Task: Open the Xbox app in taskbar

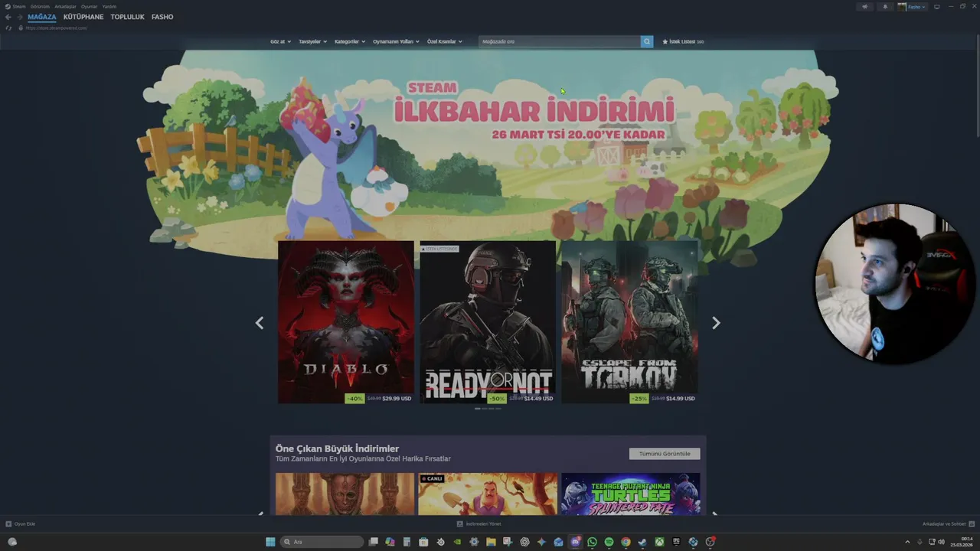Action: [x=659, y=542]
